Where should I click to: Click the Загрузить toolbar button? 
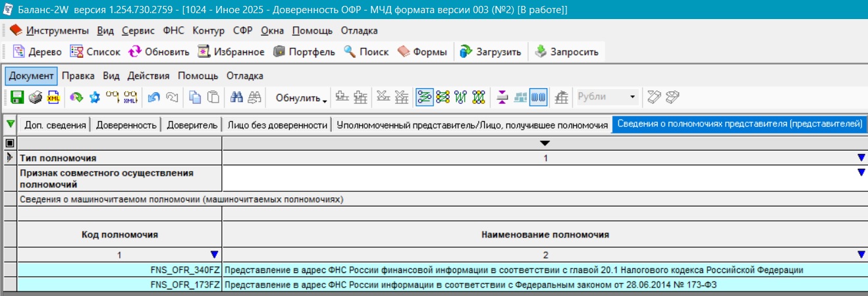point(491,52)
